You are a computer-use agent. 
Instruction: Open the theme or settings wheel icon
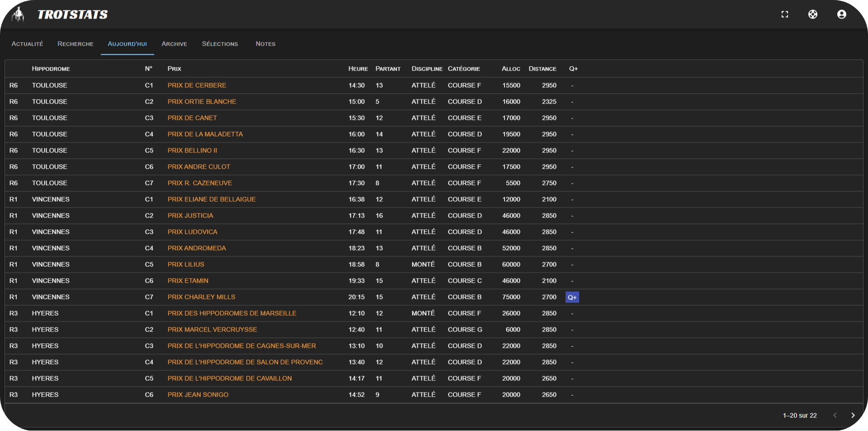click(x=813, y=14)
